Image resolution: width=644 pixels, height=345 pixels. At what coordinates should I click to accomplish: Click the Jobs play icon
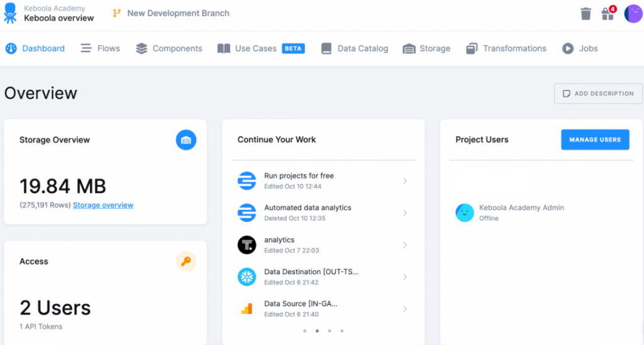(x=568, y=48)
